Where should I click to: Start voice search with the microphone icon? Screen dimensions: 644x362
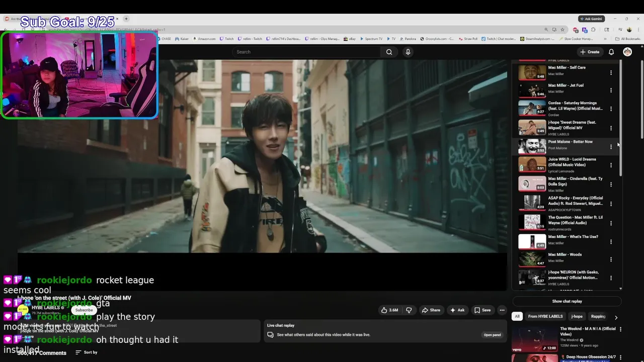point(408,52)
